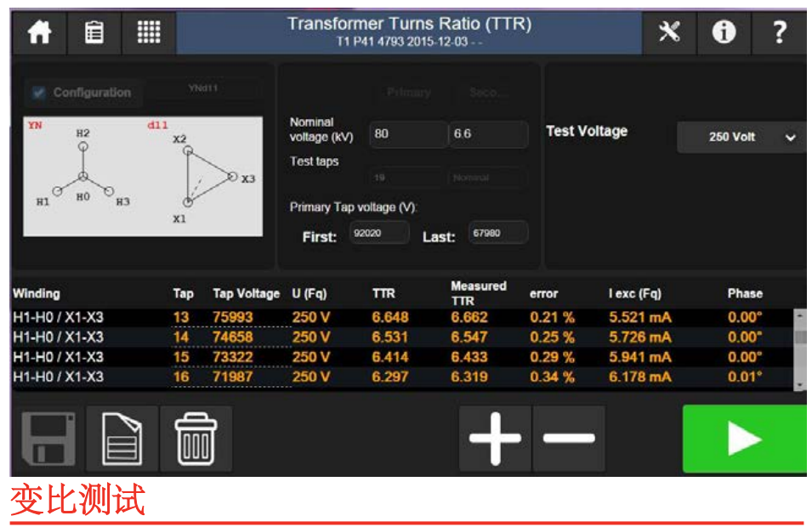This screenshot has height=527, width=812.
Task: Open help with question mark icon
Action: pyautogui.click(x=779, y=32)
